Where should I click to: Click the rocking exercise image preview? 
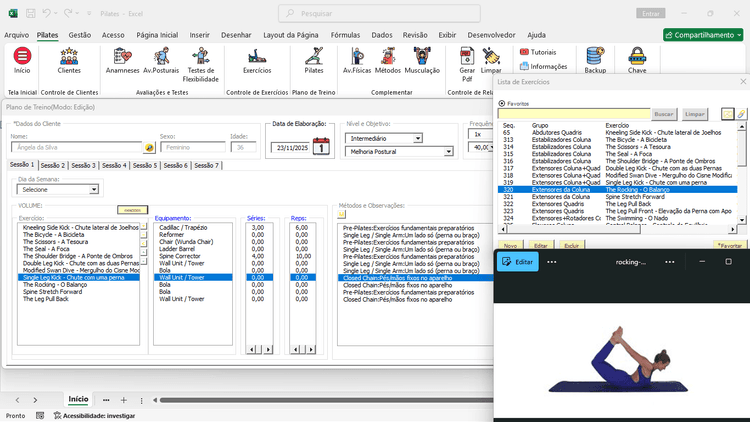620,360
